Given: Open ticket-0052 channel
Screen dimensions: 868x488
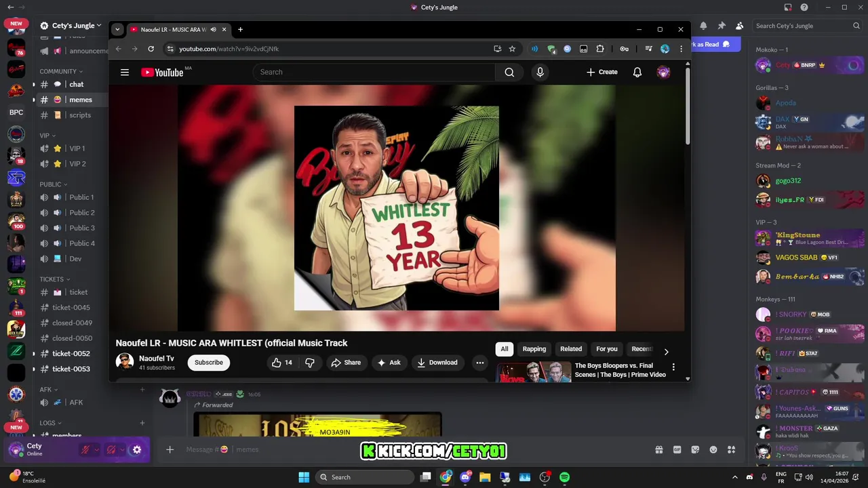Looking at the screenshot, I should [x=72, y=353].
